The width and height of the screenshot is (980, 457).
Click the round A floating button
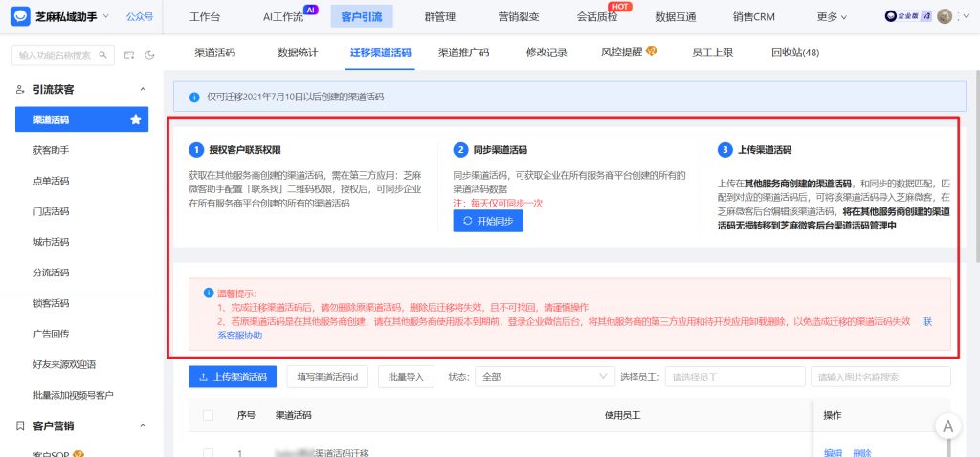(948, 426)
